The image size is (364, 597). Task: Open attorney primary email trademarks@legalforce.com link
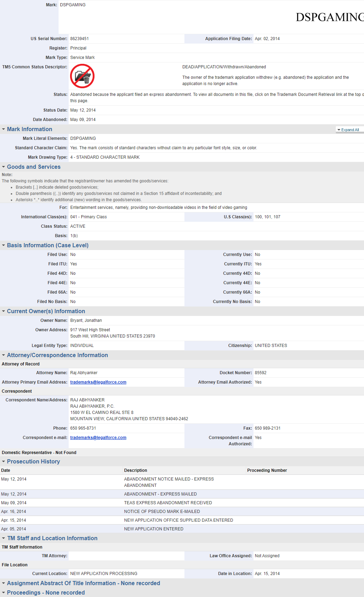click(x=98, y=382)
